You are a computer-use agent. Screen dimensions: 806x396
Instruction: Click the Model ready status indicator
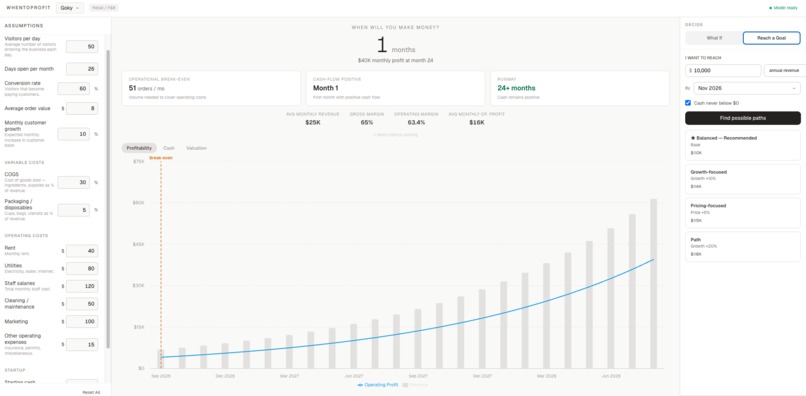click(783, 8)
